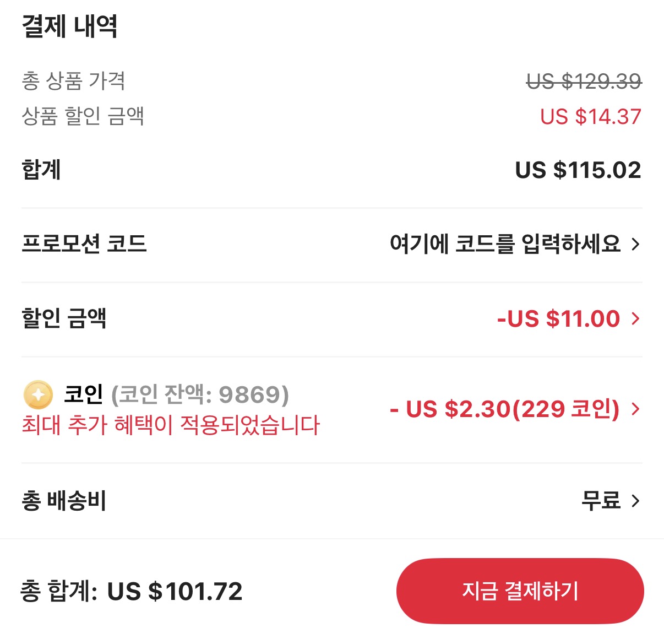Click the 무료 free shipping text
The height and width of the screenshot is (644, 664).
(x=601, y=501)
